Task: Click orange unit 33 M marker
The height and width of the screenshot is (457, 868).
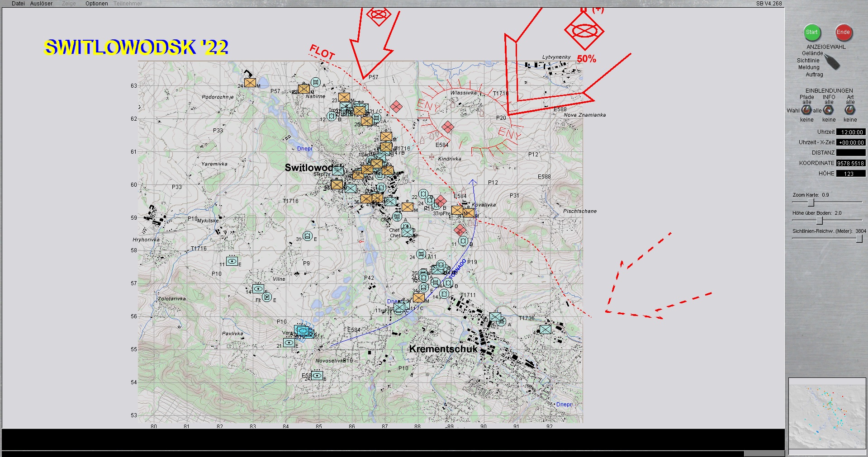Action: (408, 207)
